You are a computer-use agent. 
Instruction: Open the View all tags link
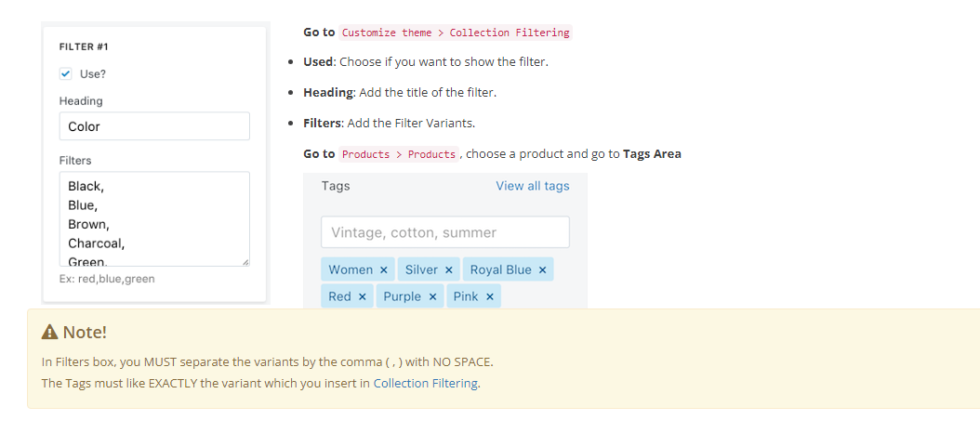point(533,186)
